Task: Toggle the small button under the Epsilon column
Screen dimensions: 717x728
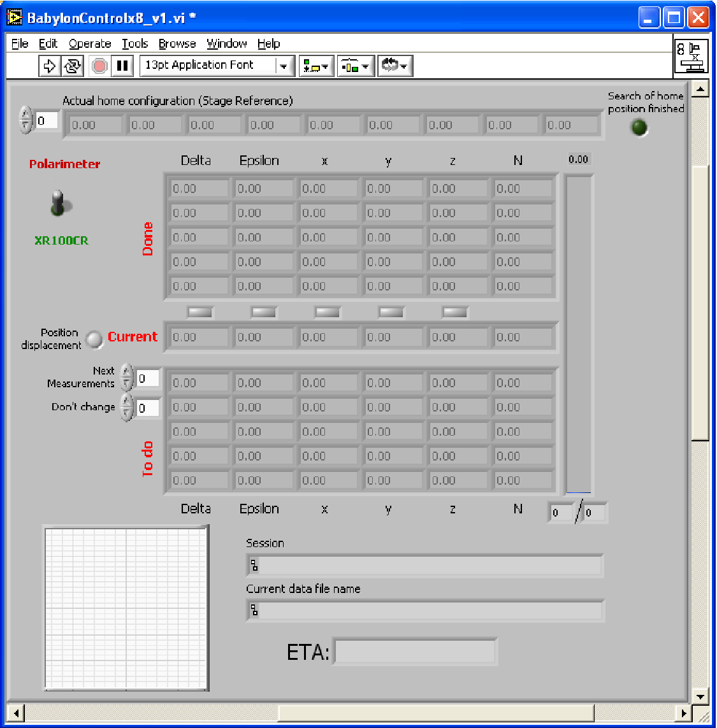Action: pyautogui.click(x=263, y=312)
